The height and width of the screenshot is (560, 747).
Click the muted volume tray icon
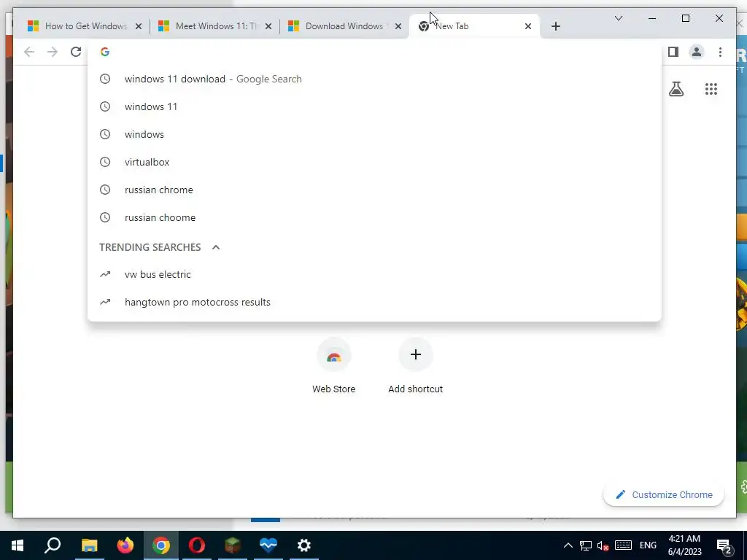click(x=603, y=545)
